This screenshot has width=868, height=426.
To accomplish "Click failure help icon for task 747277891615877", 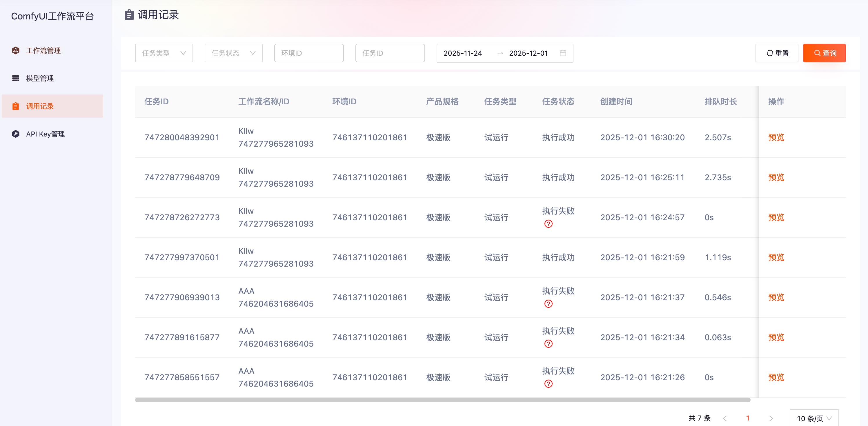I will (548, 344).
